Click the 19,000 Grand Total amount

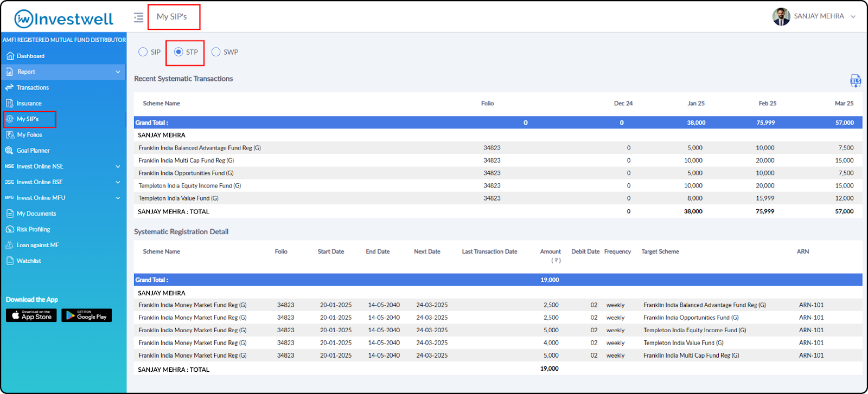click(550, 280)
